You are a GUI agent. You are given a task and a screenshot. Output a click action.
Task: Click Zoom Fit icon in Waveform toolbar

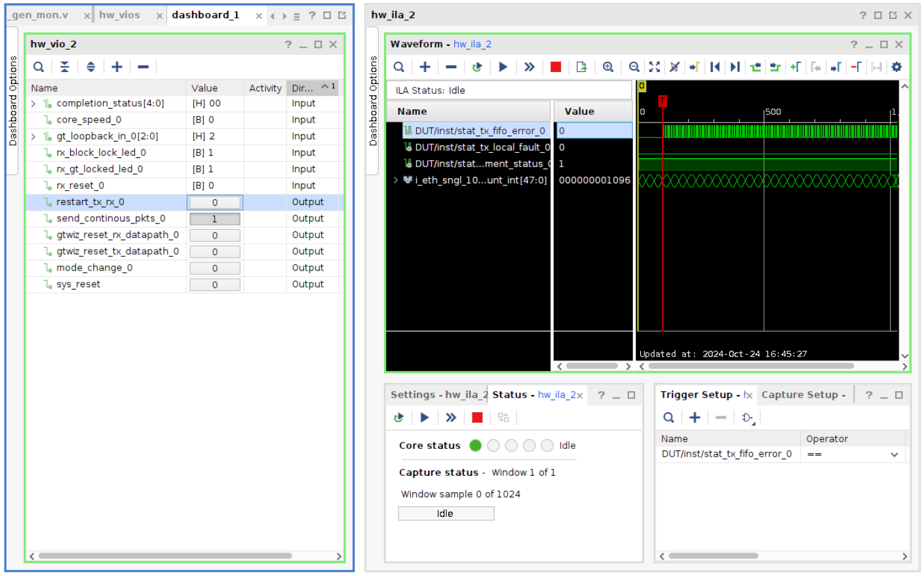[x=654, y=67]
